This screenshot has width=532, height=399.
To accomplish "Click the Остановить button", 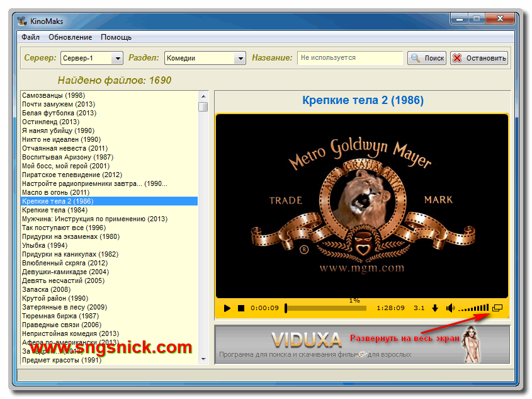I will [479, 58].
